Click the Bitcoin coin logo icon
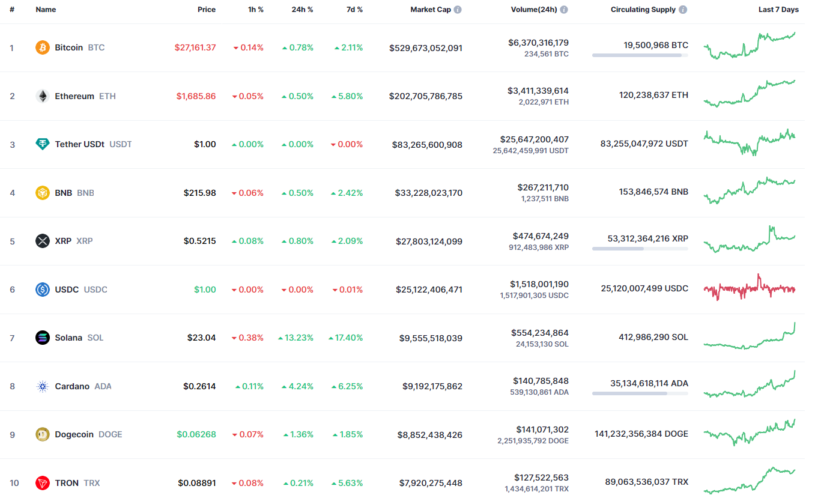815x504 pixels. point(43,47)
